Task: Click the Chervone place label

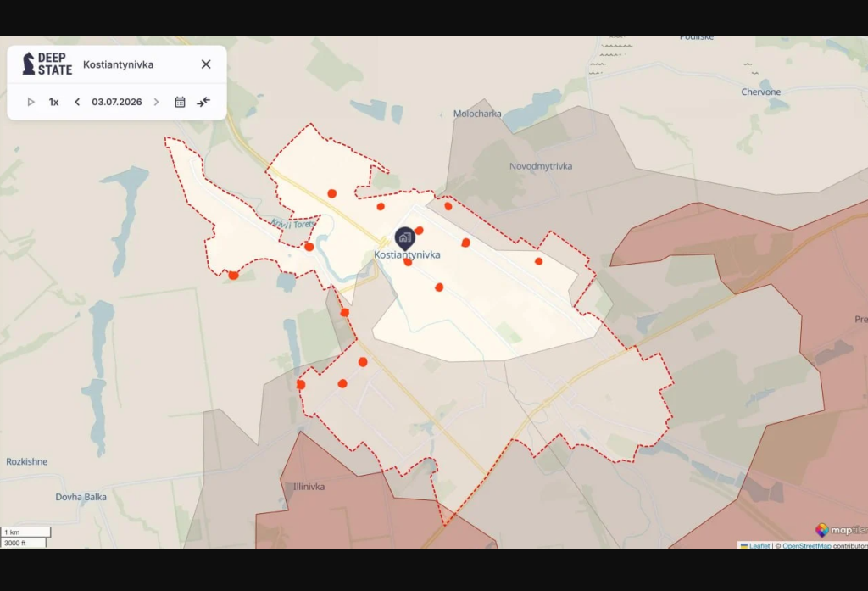Action: click(x=761, y=92)
